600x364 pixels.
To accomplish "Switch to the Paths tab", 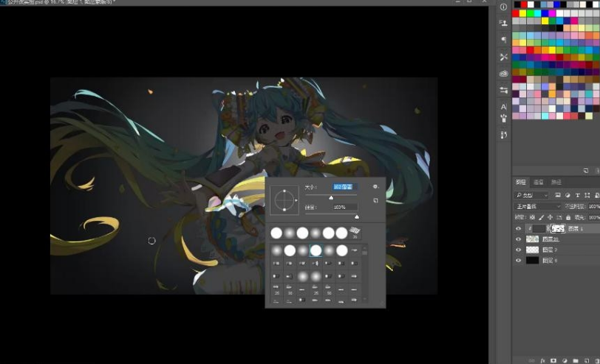I will (556, 182).
